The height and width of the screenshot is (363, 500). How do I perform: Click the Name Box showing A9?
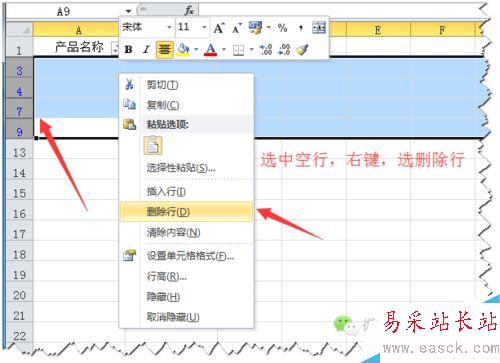click(63, 12)
